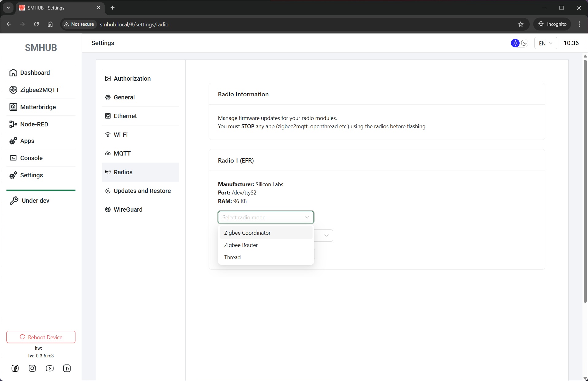The image size is (588, 381).
Task: Bookmark this page with the star icon
Action: [x=521, y=24]
